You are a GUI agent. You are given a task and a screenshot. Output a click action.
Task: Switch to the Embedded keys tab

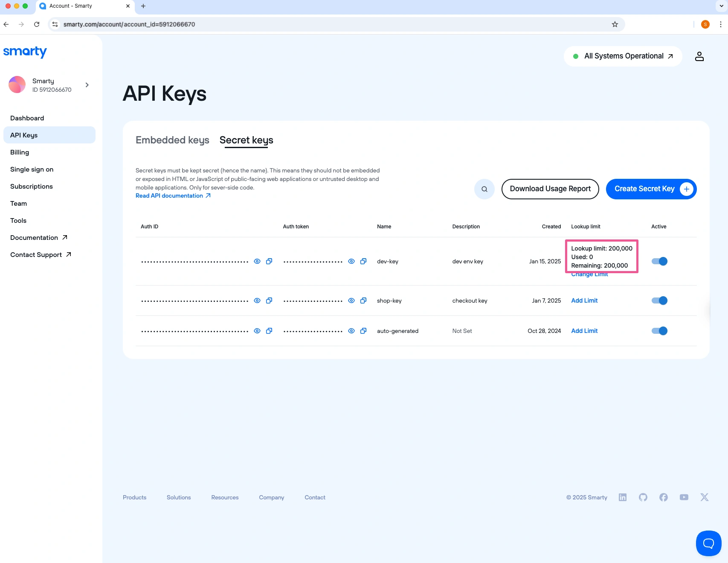tap(172, 140)
